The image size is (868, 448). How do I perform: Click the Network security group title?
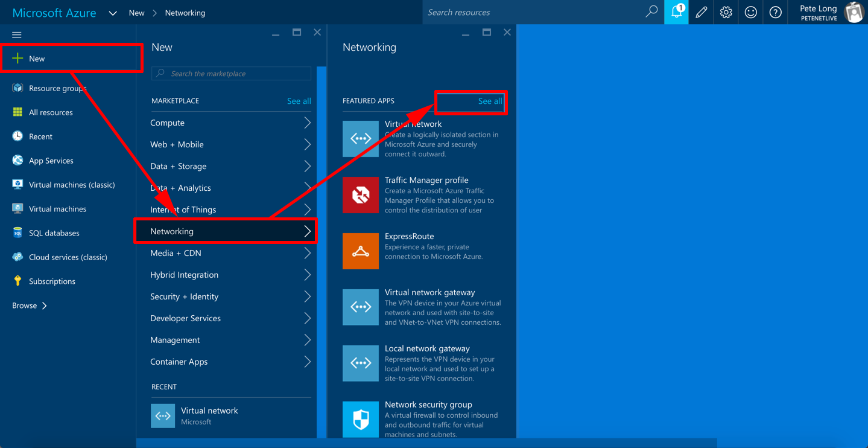pyautogui.click(x=428, y=405)
